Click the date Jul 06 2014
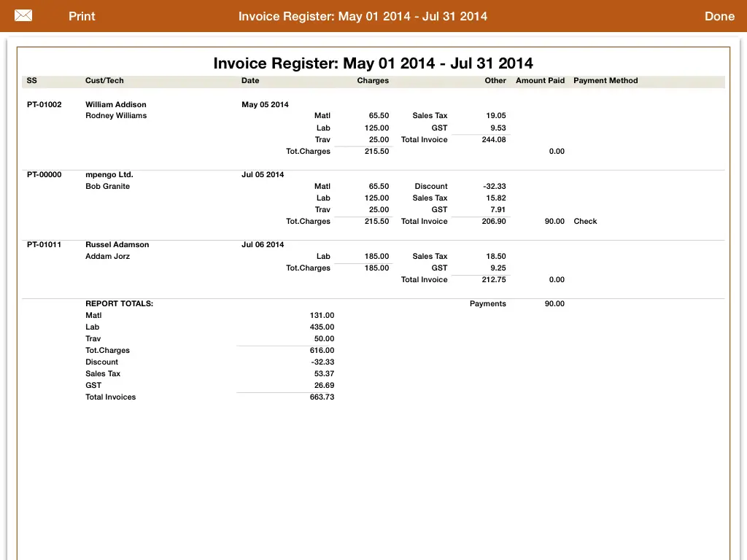 263,244
